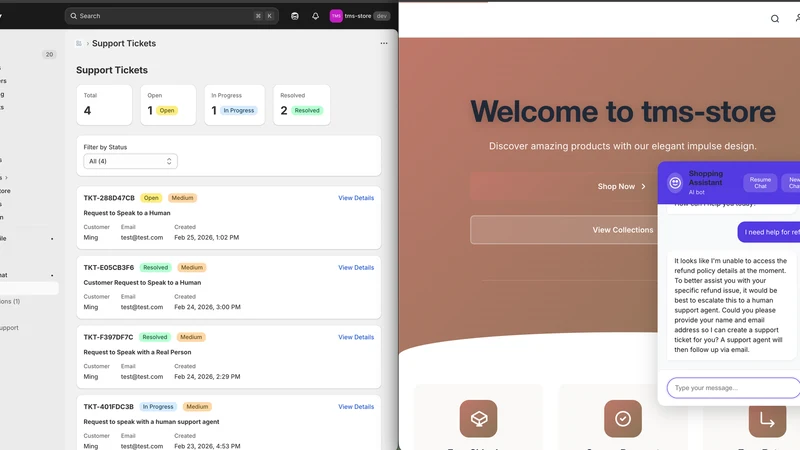800x450 pixels.
Task: Click the Shopping Assistant smiley avatar
Action: tap(675, 183)
